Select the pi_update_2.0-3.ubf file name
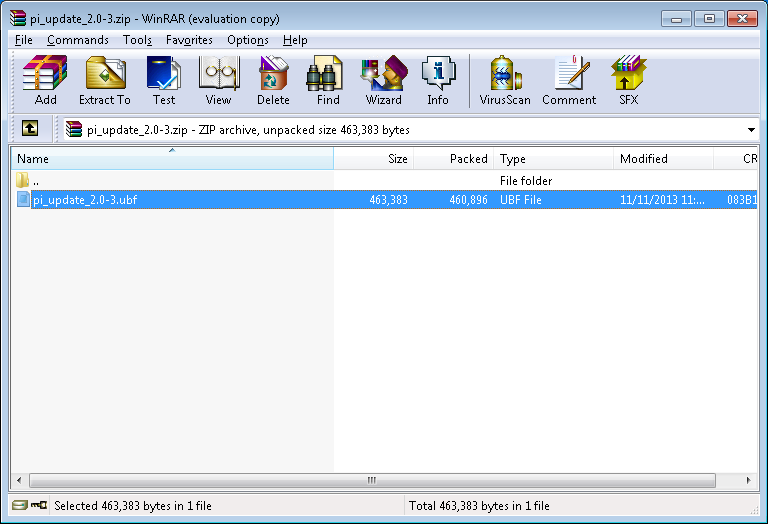Image resolution: width=768 pixels, height=524 pixels. tap(85, 200)
